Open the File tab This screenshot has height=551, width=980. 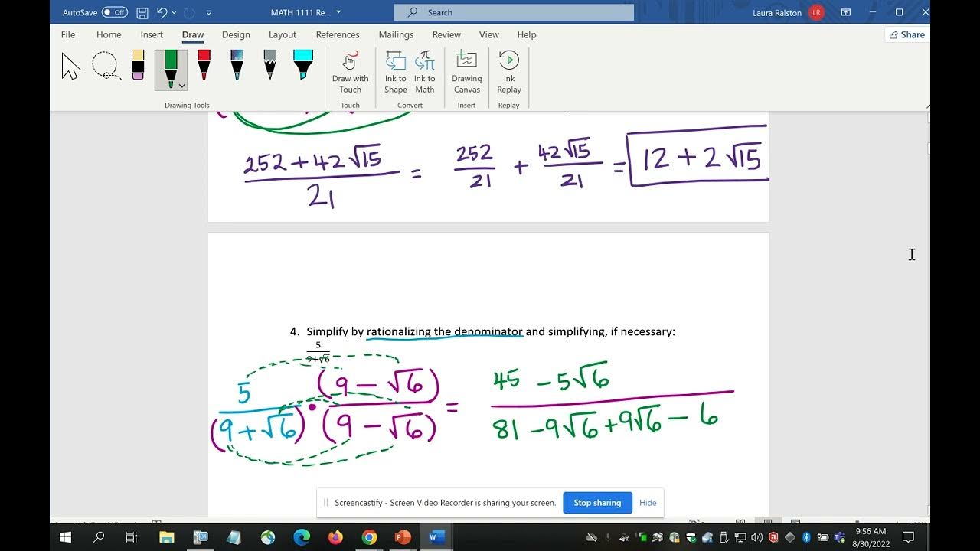pyautogui.click(x=68, y=34)
